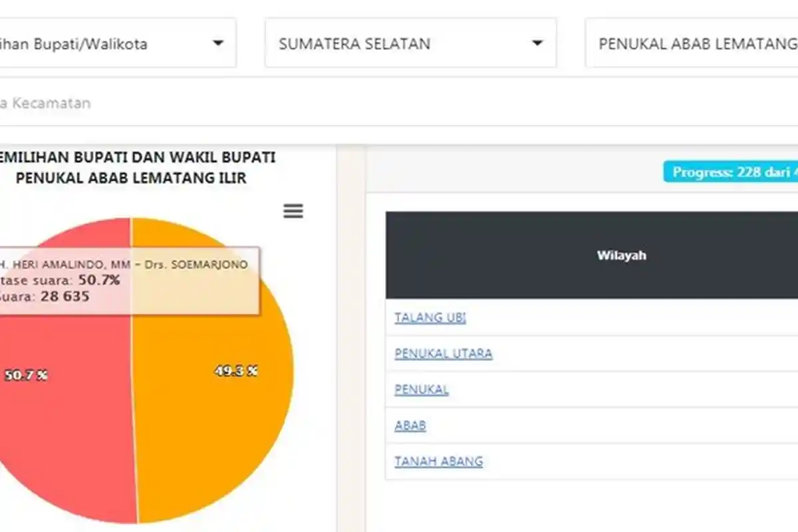Image resolution: width=798 pixels, height=532 pixels.
Task: Open the chart export hamburger menu
Action: point(293,211)
